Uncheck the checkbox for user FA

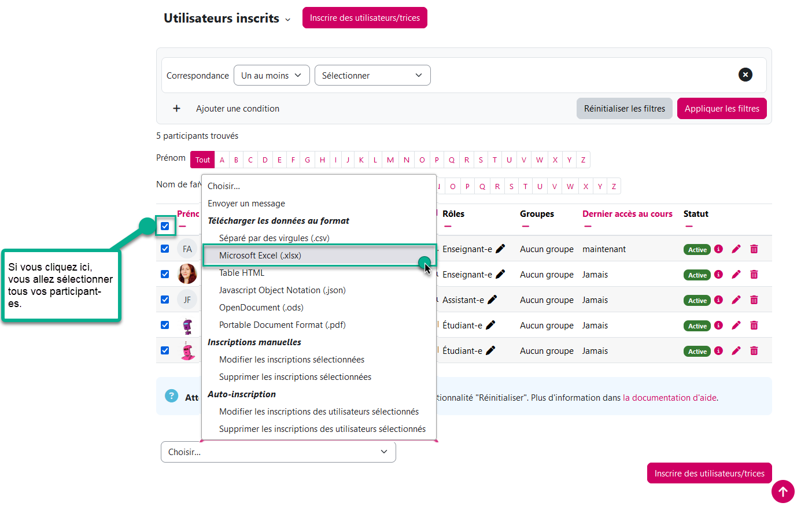(165, 249)
